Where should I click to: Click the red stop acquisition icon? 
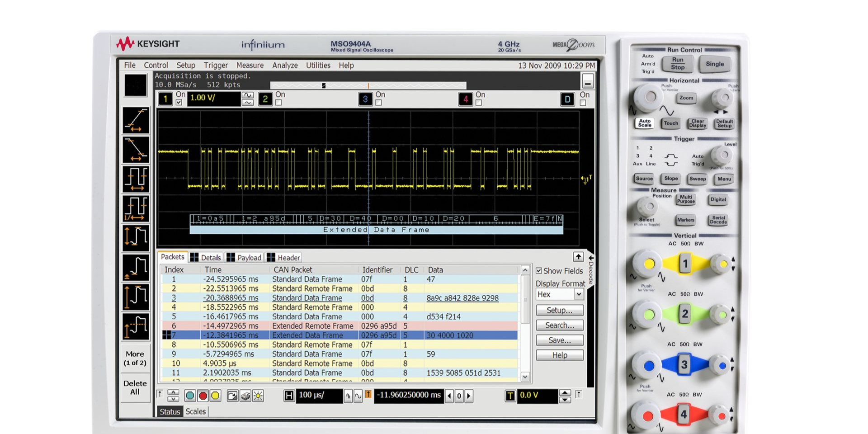click(x=203, y=395)
